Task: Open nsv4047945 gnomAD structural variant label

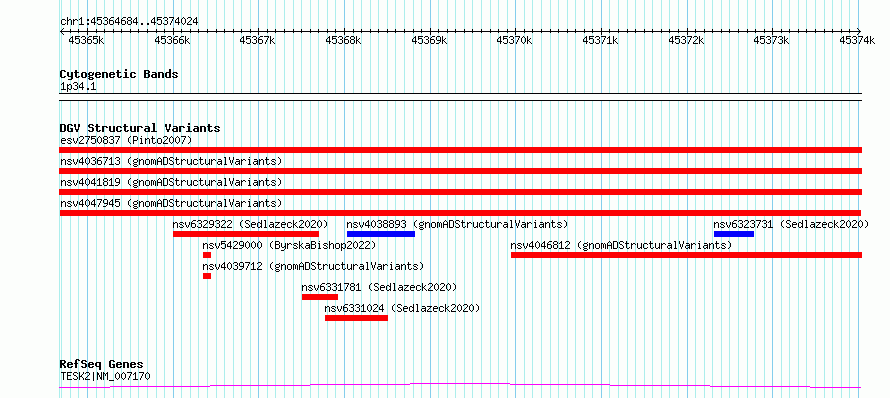Action: coord(171,203)
